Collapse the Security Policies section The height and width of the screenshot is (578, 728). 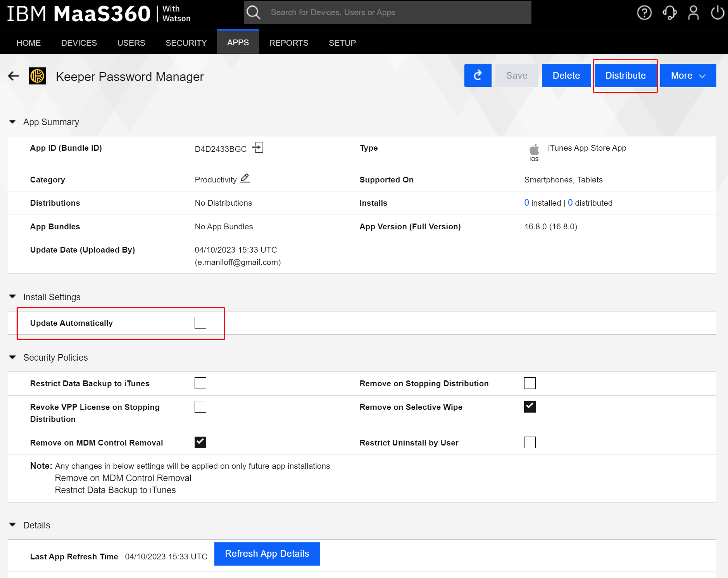[x=13, y=357]
